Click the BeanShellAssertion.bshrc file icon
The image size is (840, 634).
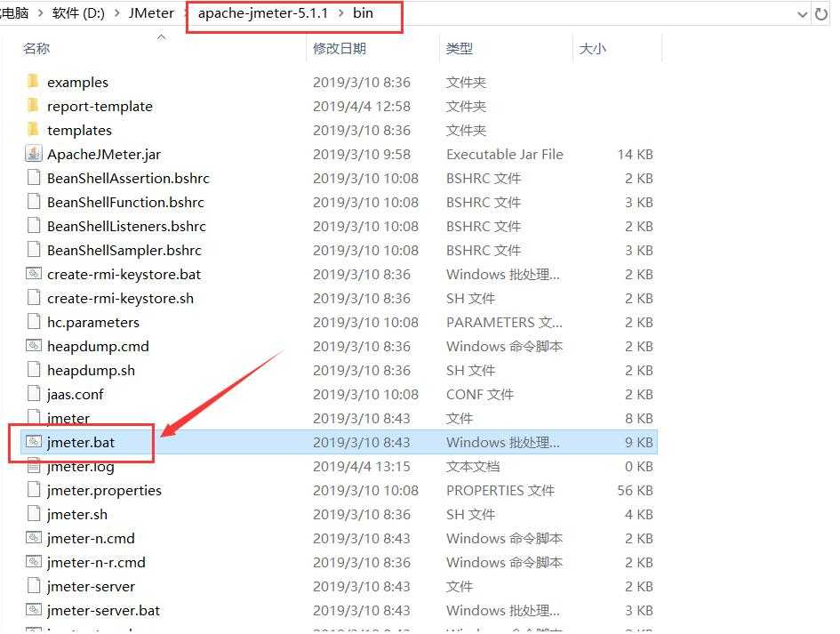coord(34,177)
